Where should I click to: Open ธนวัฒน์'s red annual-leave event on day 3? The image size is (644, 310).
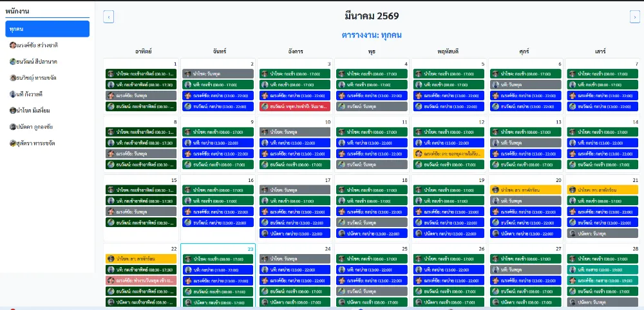tap(294, 107)
